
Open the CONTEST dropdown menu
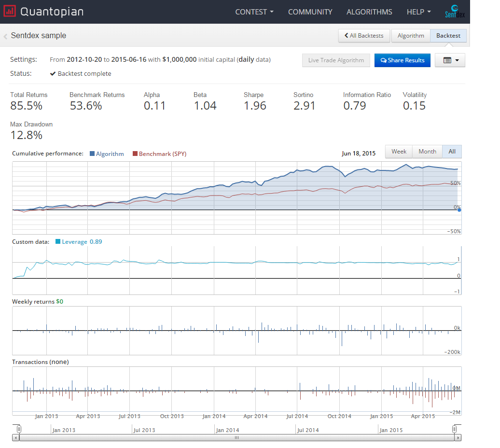coord(254,12)
